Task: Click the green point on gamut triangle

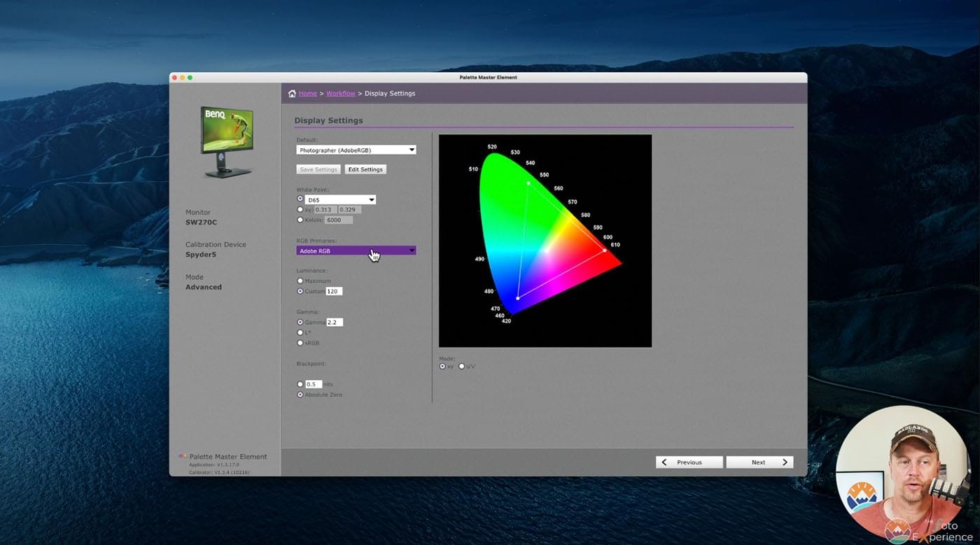Action: (x=528, y=183)
